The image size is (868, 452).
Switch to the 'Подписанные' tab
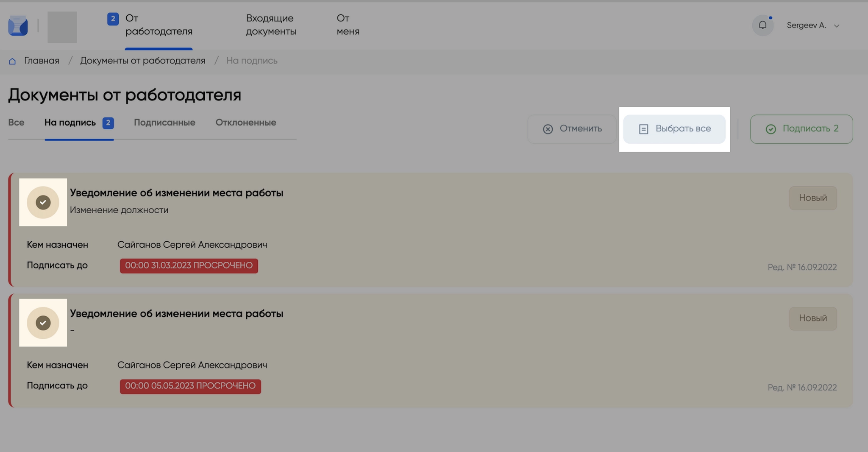pyautogui.click(x=164, y=123)
